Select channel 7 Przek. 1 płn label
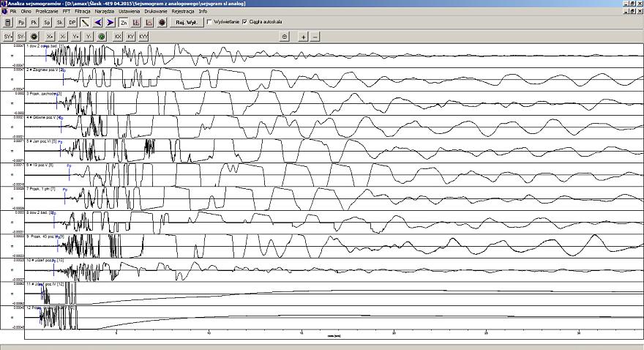 pyautogui.click(x=41, y=189)
